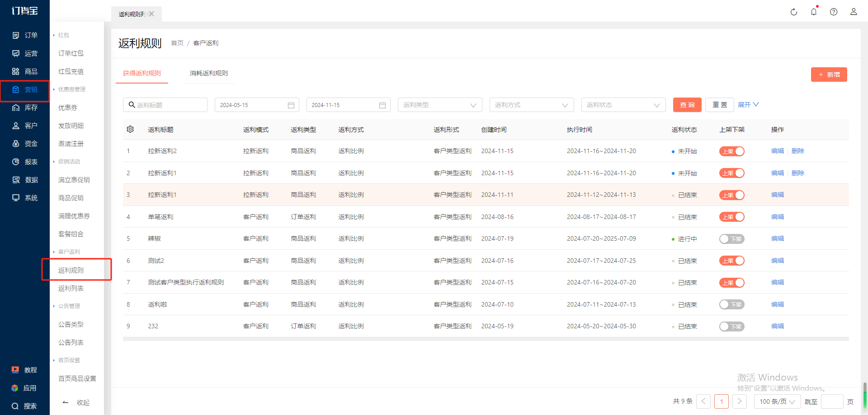The width and height of the screenshot is (868, 415).
Task: Open table column settings gear
Action: pyautogui.click(x=130, y=129)
